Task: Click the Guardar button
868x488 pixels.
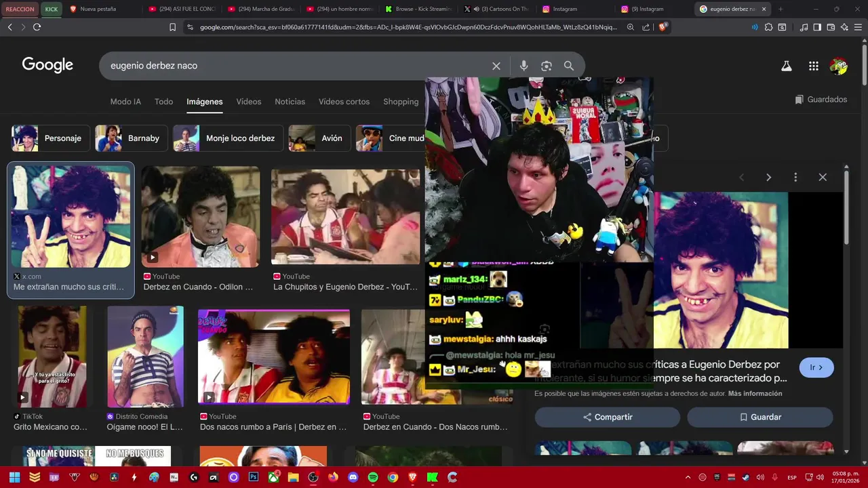Action: [760, 418]
